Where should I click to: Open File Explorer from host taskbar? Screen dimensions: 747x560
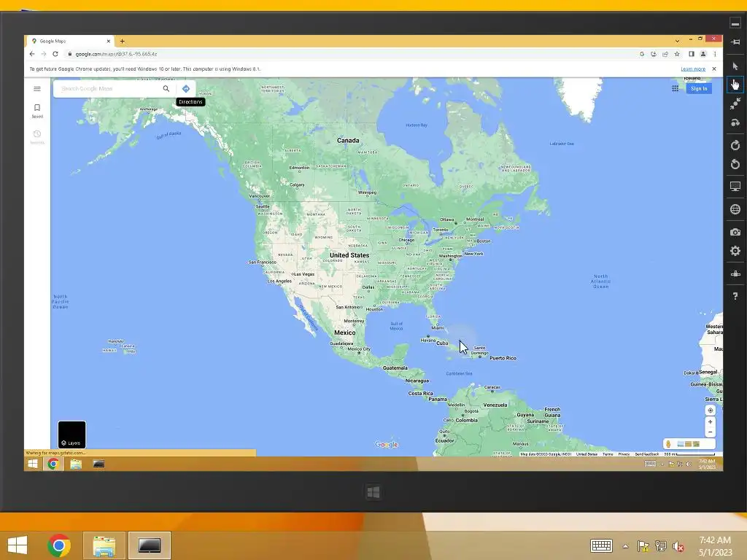point(104,545)
